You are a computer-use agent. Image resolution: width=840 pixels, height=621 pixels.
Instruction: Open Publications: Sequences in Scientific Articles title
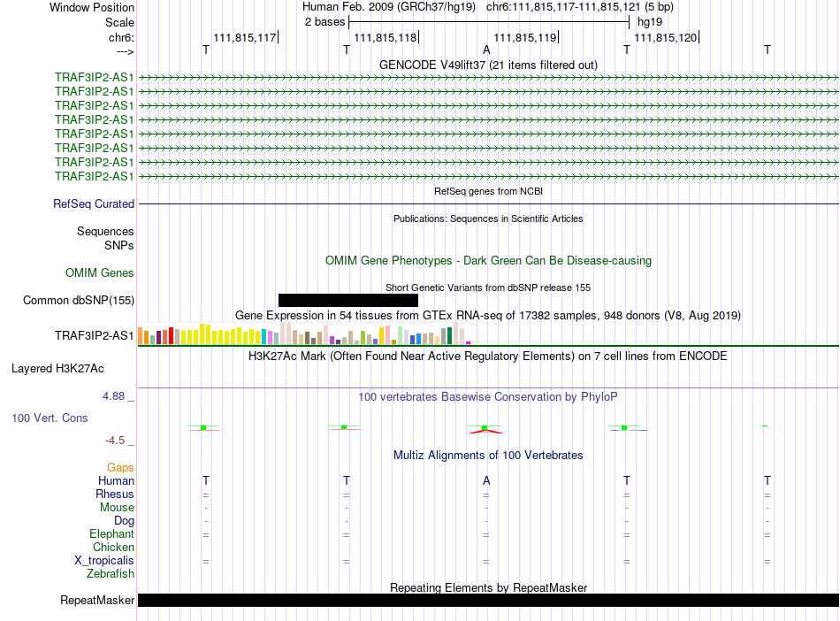click(488, 218)
